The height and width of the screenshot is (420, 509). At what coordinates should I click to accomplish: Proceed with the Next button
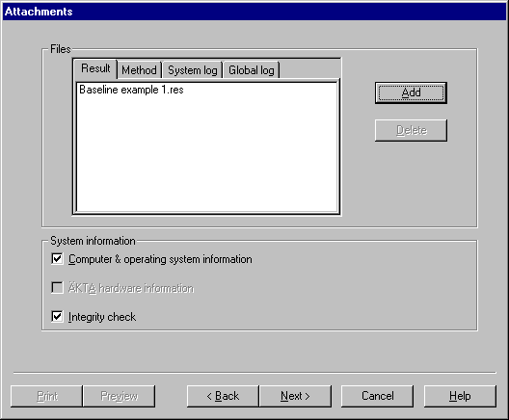(x=295, y=396)
